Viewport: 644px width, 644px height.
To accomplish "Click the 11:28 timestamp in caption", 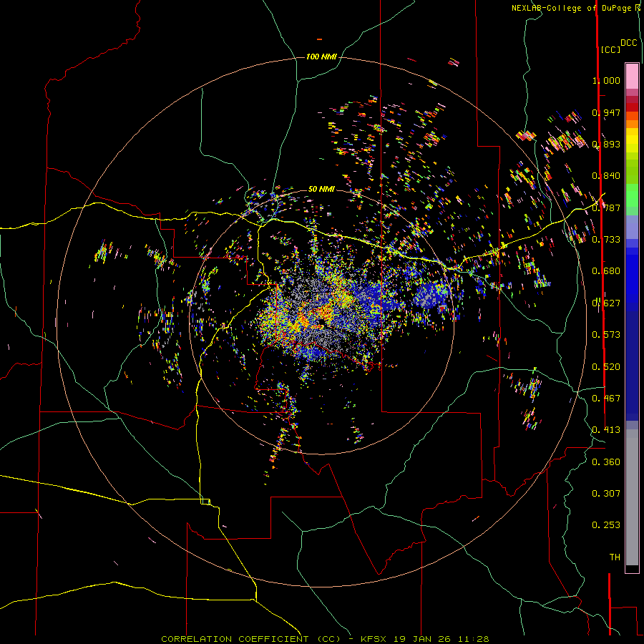I will (x=473, y=639).
